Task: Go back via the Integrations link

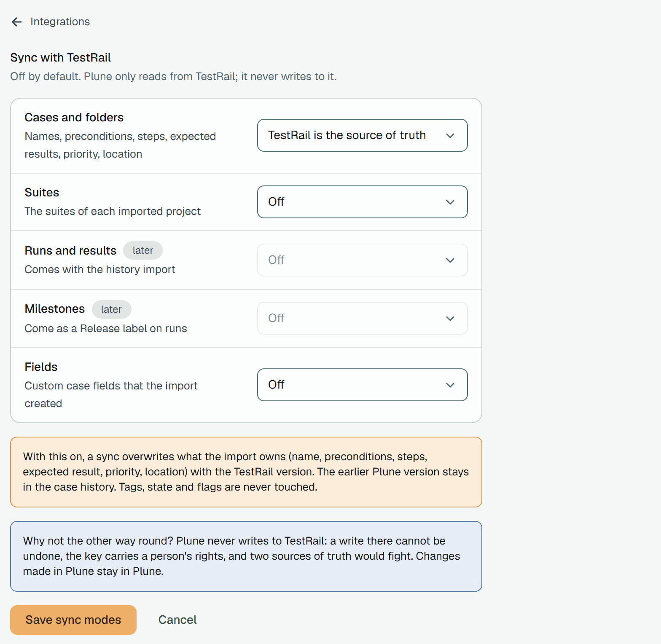Action: coord(60,22)
